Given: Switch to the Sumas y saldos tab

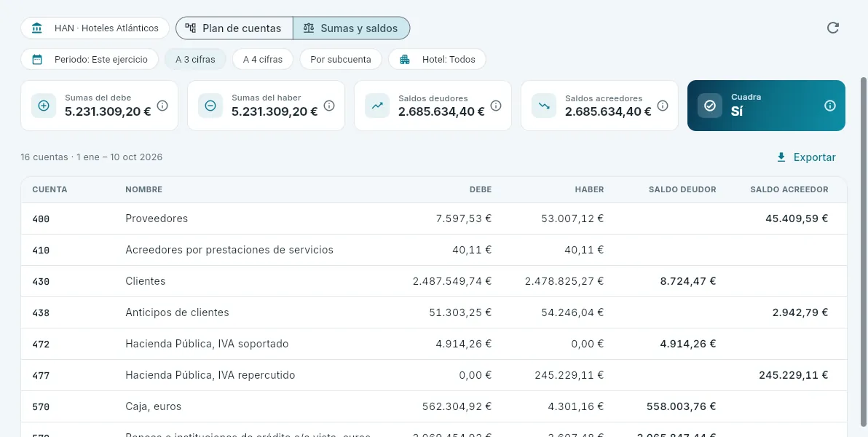Looking at the screenshot, I should [x=352, y=28].
